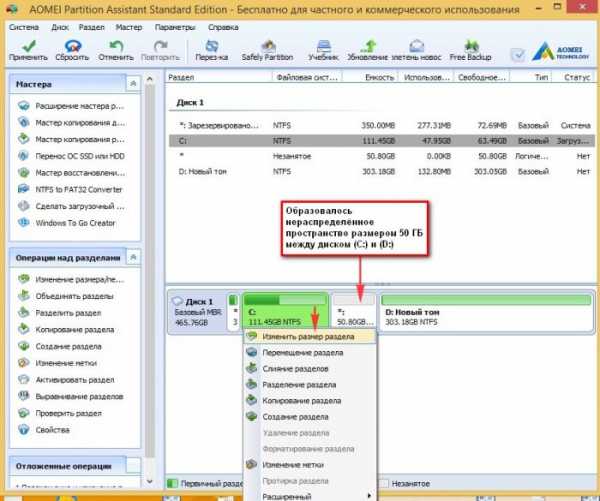The image size is (600, 501).
Task: Choose Слияние разделов in context menu
Action: tap(310, 369)
